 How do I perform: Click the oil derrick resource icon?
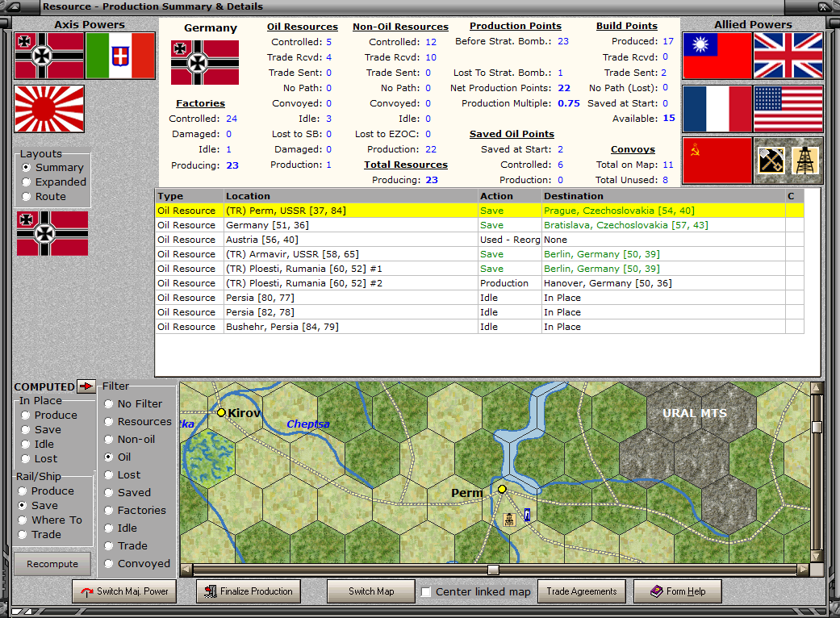[x=804, y=161]
